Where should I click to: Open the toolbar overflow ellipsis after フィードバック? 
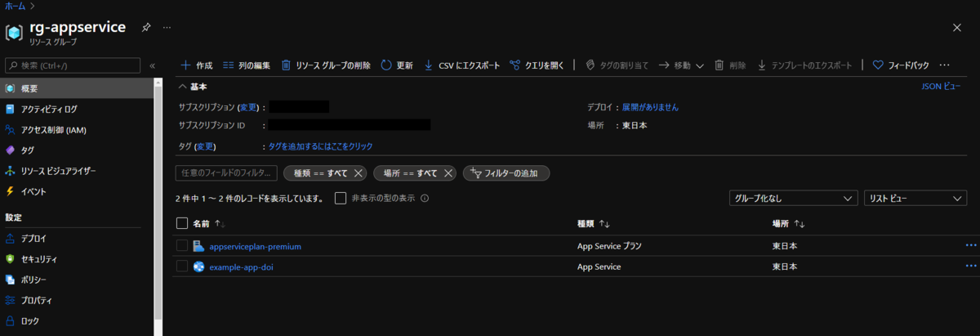click(x=944, y=65)
